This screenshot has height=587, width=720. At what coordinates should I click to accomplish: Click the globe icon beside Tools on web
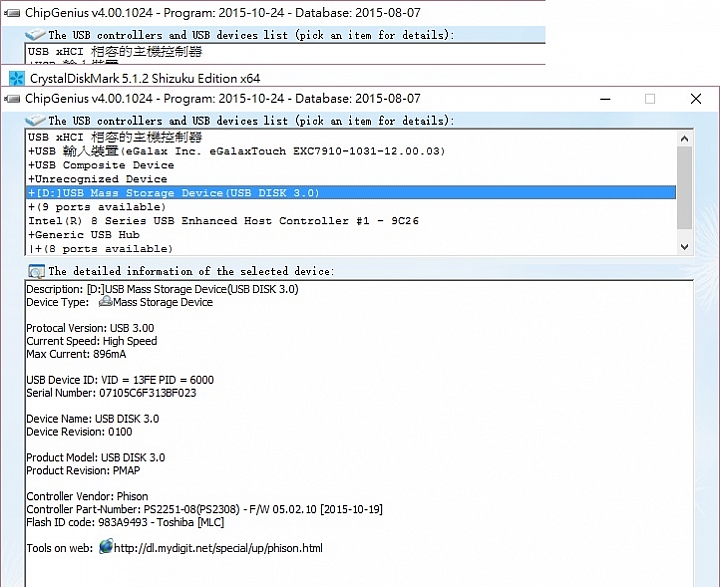106,547
